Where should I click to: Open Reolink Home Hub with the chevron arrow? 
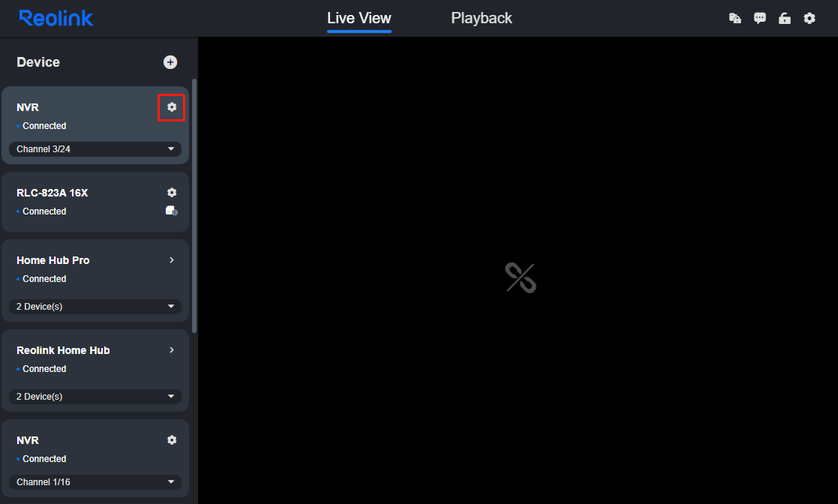click(x=172, y=350)
